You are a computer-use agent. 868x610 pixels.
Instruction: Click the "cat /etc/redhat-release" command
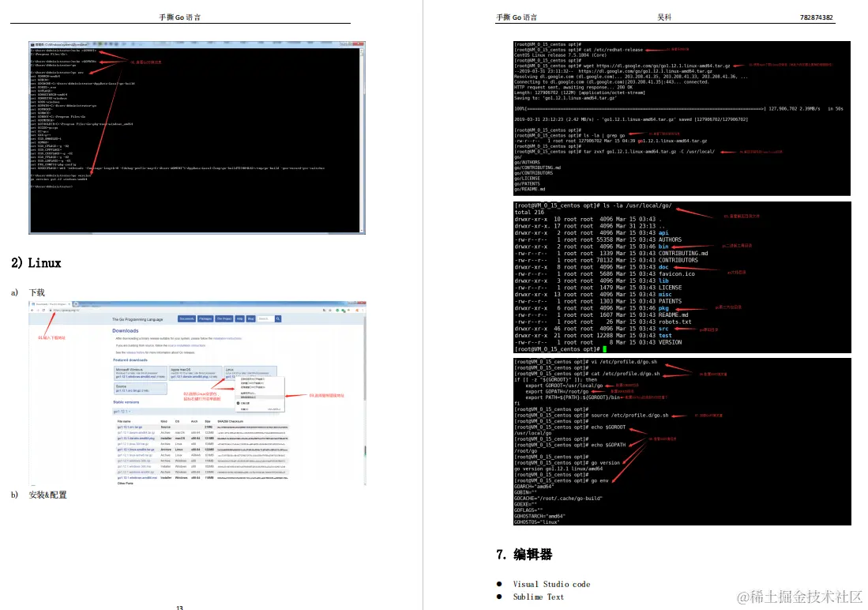614,49
